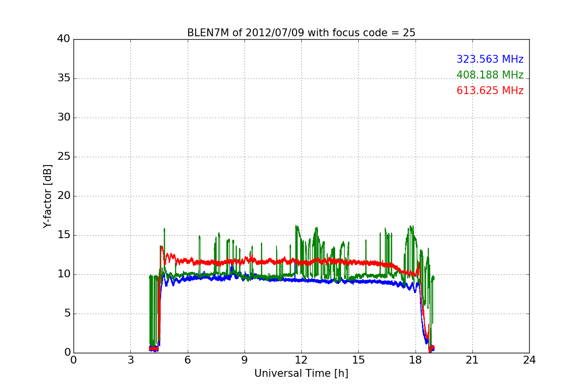The width and height of the screenshot is (588, 392).
Task: Click the y-axis tick label 40
Action: click(x=64, y=39)
